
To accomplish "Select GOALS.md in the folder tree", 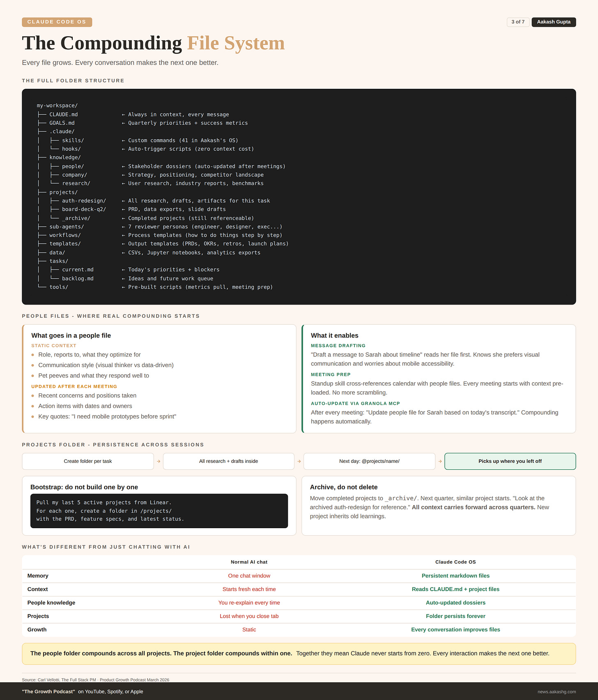I will (x=62, y=123).
